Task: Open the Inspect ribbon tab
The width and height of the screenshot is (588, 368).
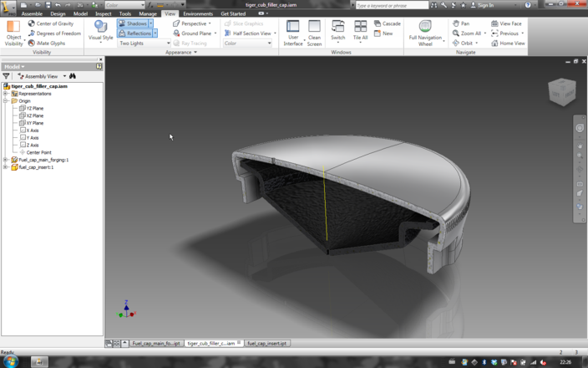Action: [x=103, y=14]
